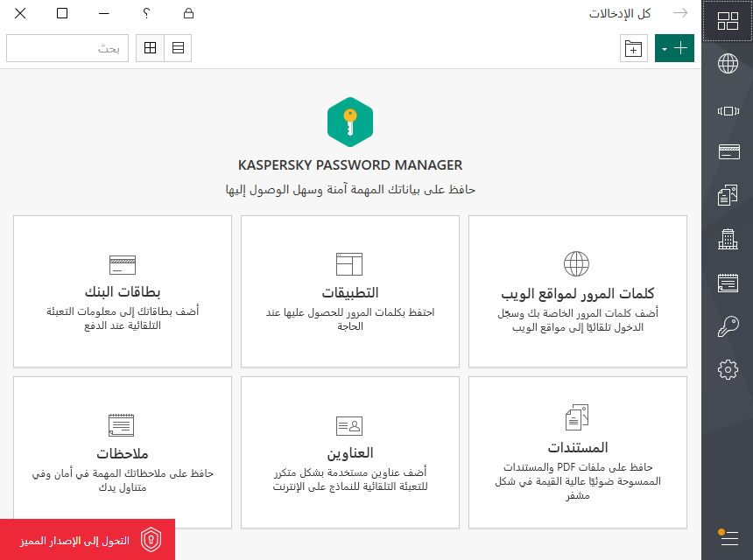Open the كلمات المرور لمواقع الويب card
Viewport: 753px width, 560px height.
(578, 291)
